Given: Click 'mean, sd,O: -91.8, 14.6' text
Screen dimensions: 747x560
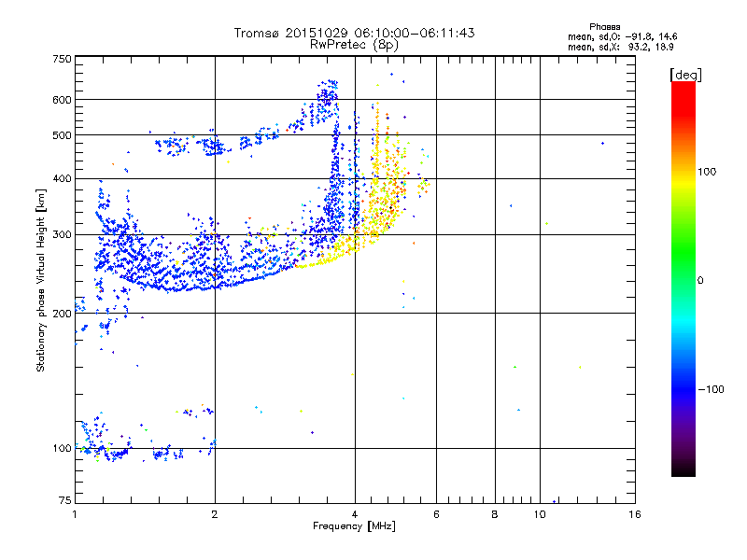Looking at the screenshot, I should (x=622, y=36).
